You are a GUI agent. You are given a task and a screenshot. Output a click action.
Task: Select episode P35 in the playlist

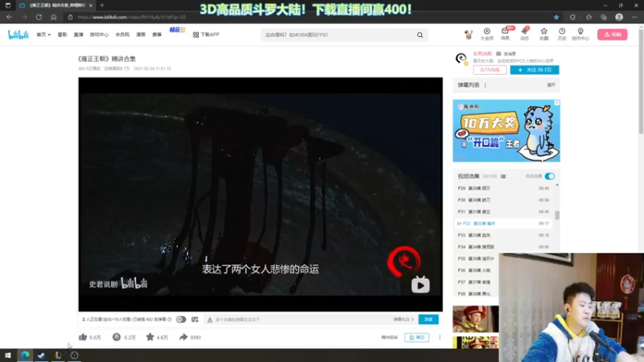(x=477, y=258)
